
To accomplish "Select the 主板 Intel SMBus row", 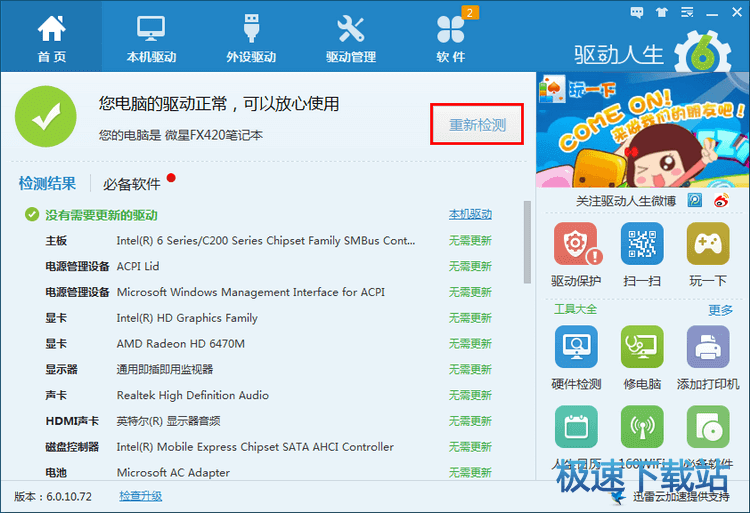I will (268, 240).
